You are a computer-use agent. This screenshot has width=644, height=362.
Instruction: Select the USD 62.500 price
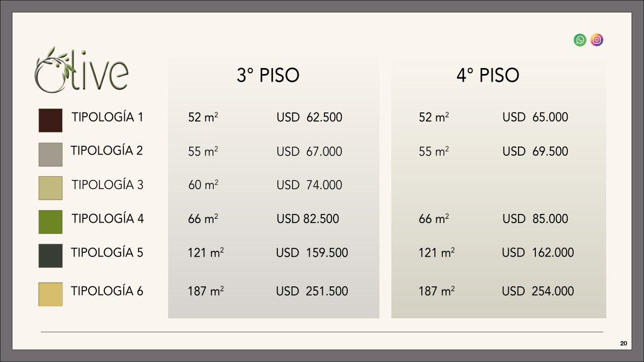coord(309,117)
